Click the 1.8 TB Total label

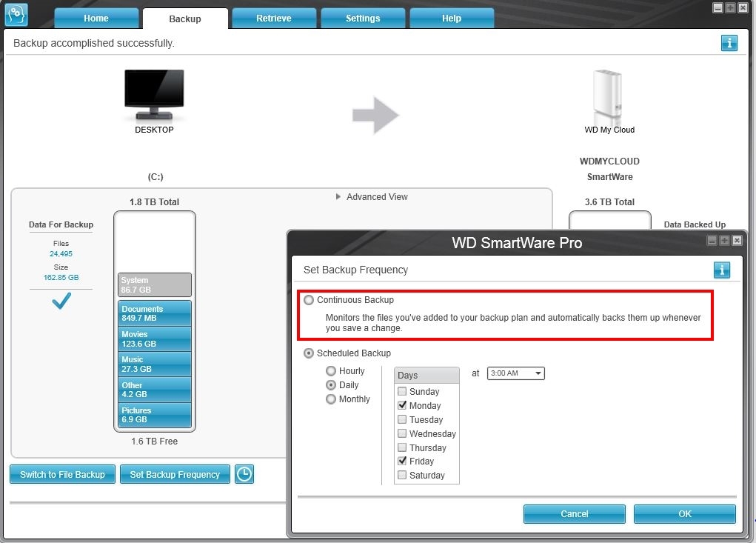tap(154, 202)
